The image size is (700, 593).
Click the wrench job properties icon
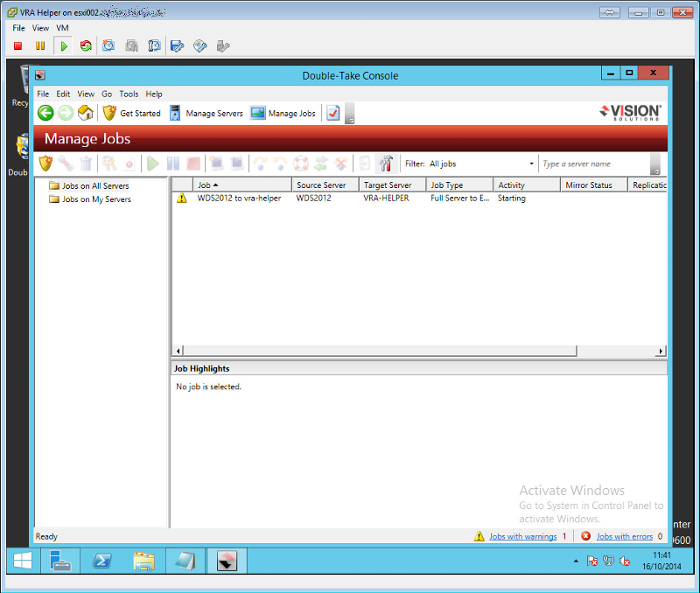66,164
